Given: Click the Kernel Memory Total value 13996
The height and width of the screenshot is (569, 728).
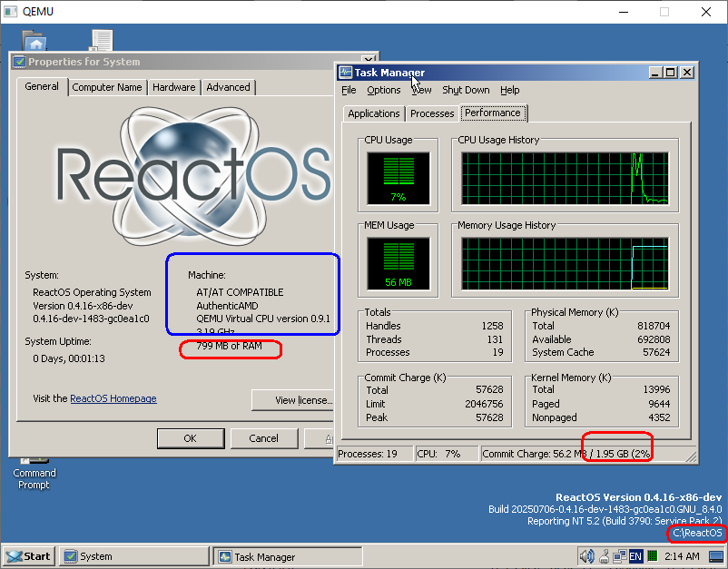Looking at the screenshot, I should click(x=656, y=389).
